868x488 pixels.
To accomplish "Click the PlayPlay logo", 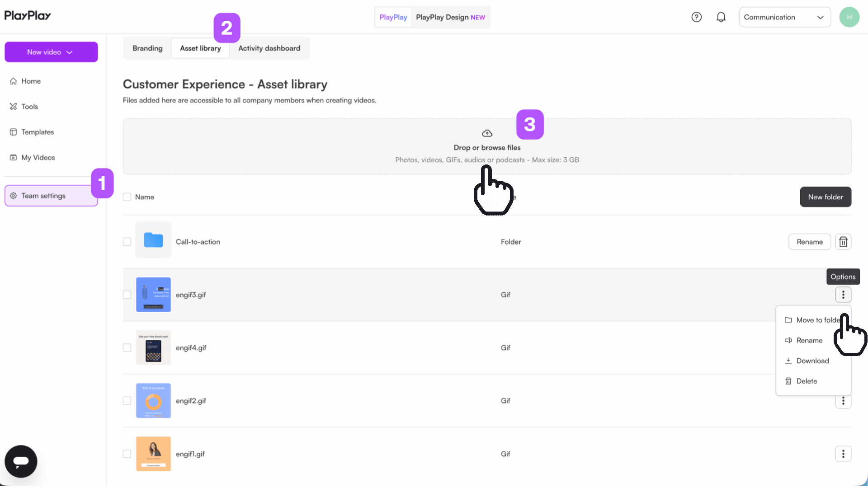I will [x=28, y=16].
